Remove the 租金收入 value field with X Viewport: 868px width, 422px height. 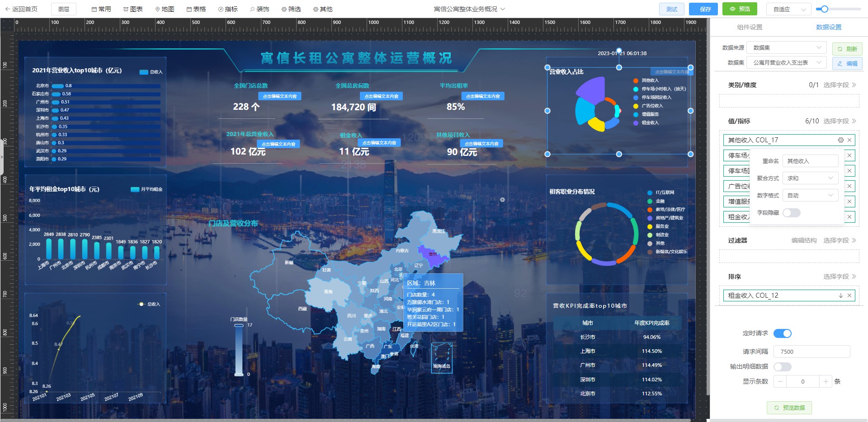pyautogui.click(x=849, y=217)
